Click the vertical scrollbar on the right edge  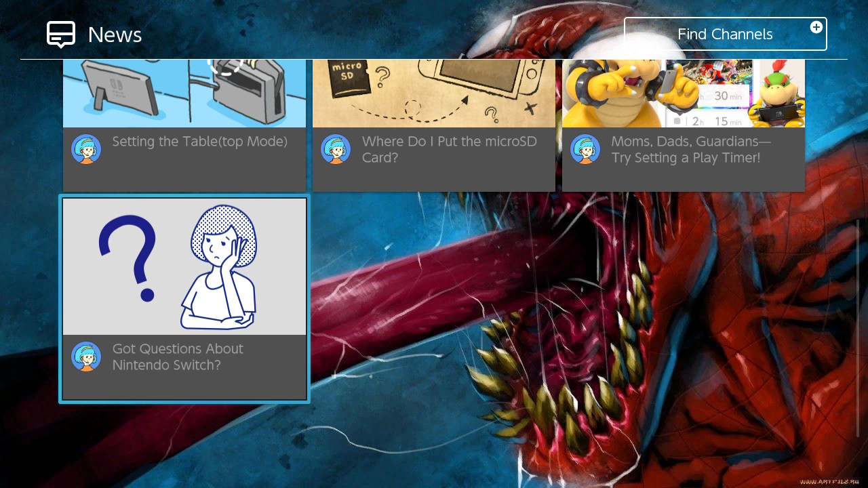[858, 328]
